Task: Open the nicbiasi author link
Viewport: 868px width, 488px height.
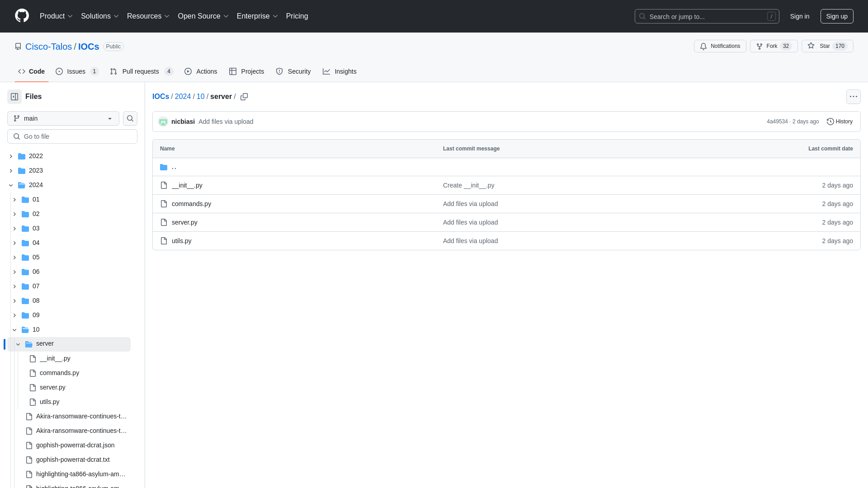Action: [x=183, y=122]
